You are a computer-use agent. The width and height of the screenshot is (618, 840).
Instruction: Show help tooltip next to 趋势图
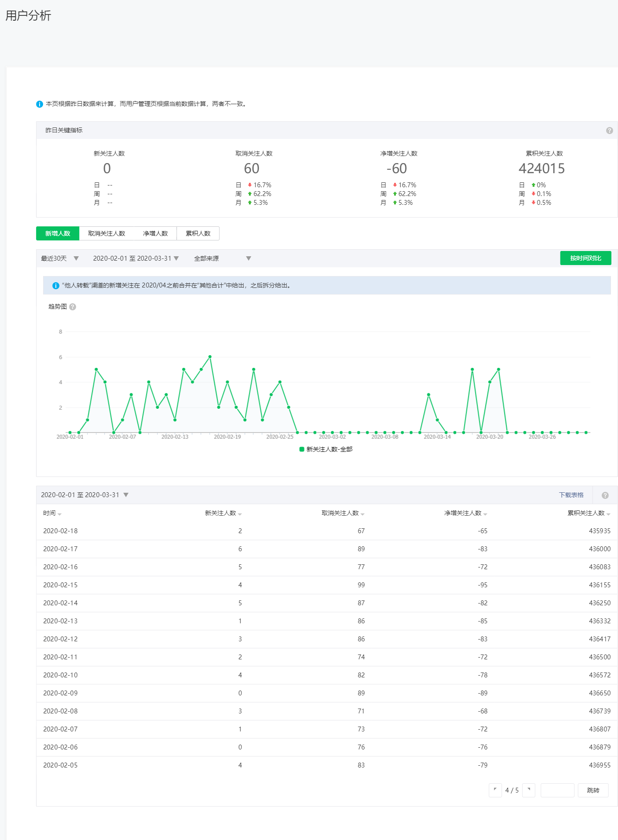(x=73, y=307)
